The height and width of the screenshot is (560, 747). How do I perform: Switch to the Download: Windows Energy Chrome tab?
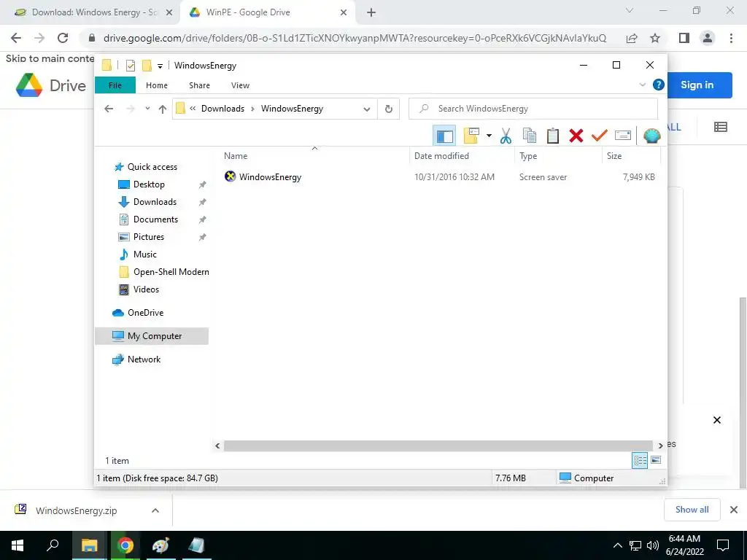[x=93, y=12]
